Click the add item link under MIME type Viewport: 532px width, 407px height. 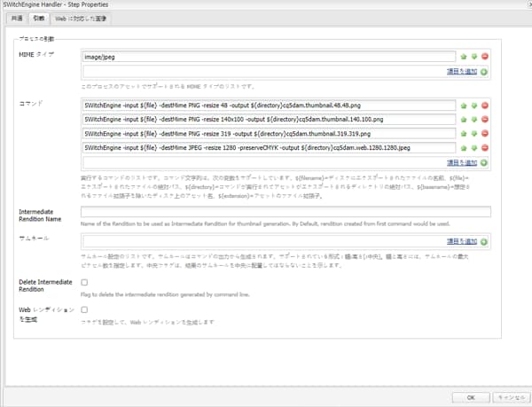click(462, 72)
